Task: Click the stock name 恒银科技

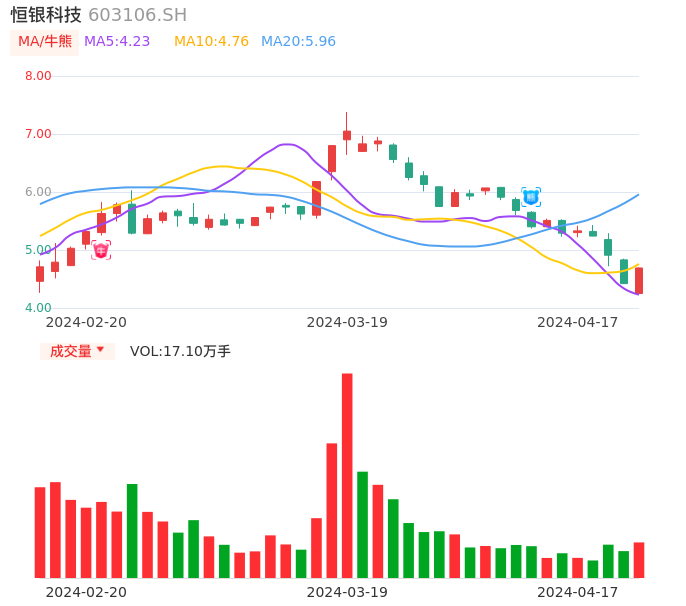Action: [46, 15]
